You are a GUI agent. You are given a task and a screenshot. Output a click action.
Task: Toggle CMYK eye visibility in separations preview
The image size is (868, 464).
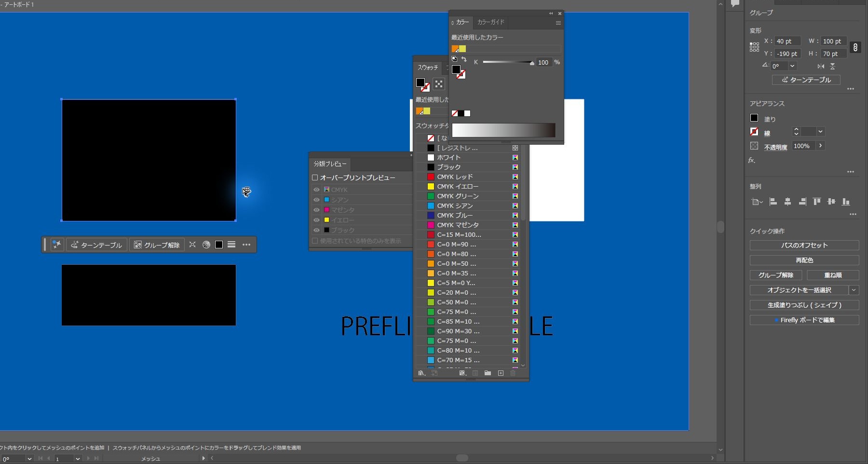point(316,190)
